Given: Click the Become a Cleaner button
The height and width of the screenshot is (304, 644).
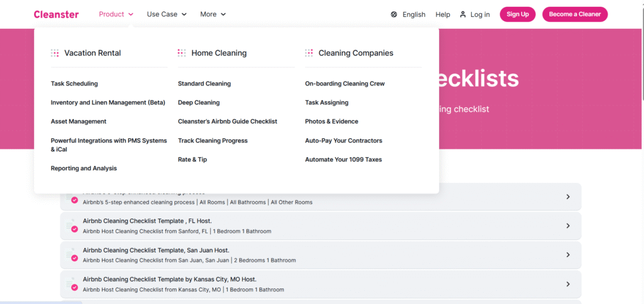Looking at the screenshot, I should tap(575, 14).
